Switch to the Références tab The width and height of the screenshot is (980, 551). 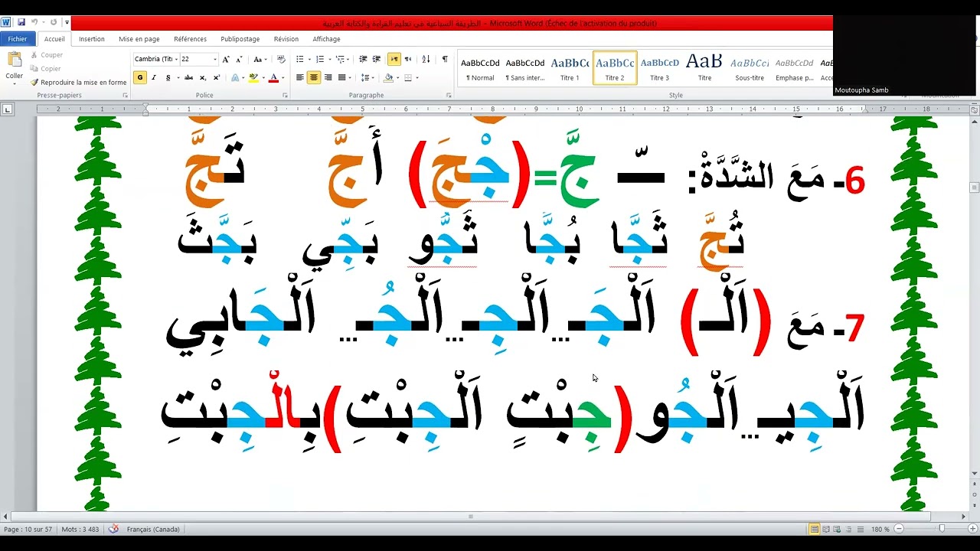click(x=190, y=39)
